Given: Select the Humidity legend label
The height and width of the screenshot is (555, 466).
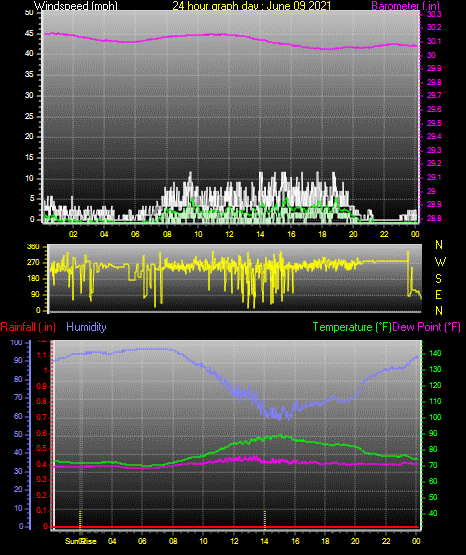Looking at the screenshot, I should (x=86, y=327).
